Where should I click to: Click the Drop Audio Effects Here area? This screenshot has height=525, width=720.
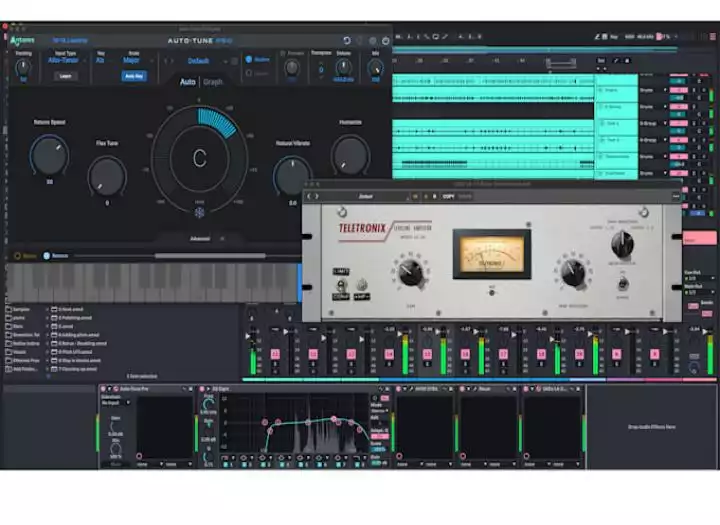651,427
